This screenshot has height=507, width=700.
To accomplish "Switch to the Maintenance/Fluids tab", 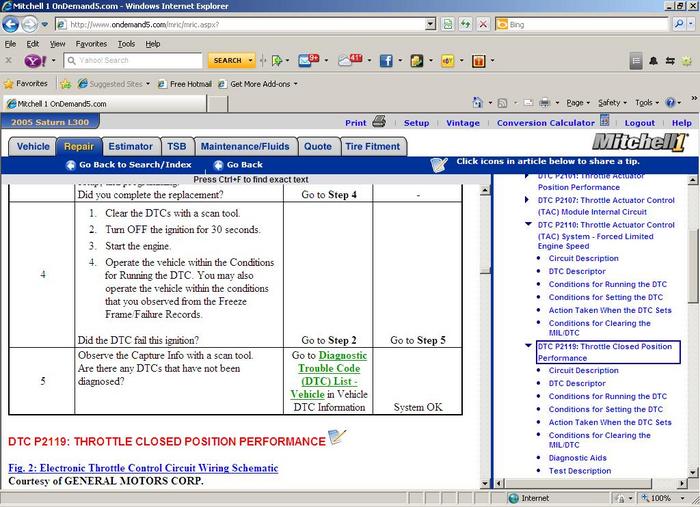I will [x=245, y=146].
